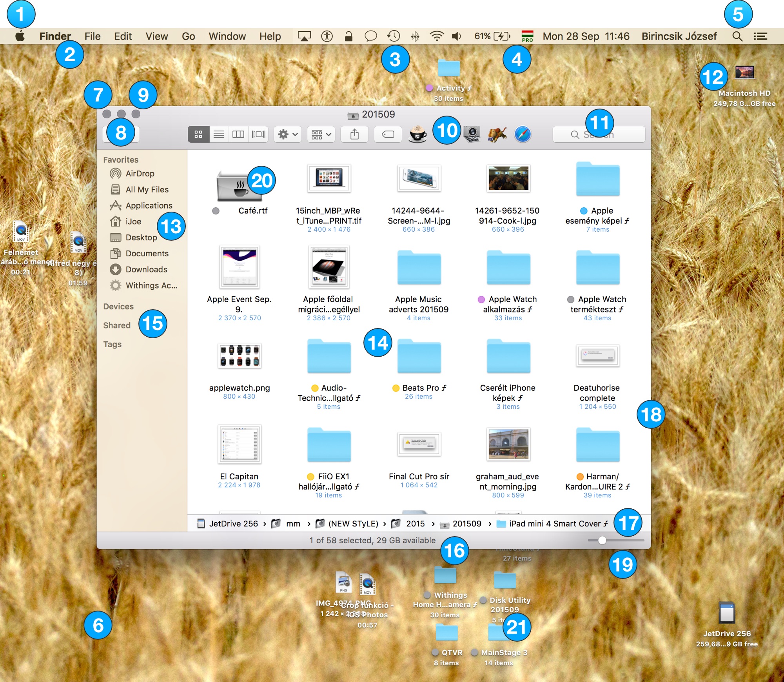Viewport: 784px width, 682px height.
Task: Open Documents in sidebar
Action: click(139, 253)
